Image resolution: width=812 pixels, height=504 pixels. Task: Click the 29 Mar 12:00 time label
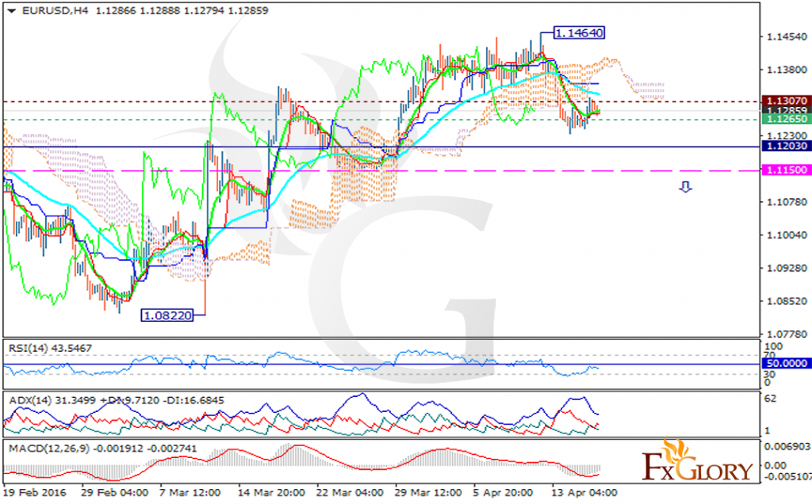[x=427, y=493]
